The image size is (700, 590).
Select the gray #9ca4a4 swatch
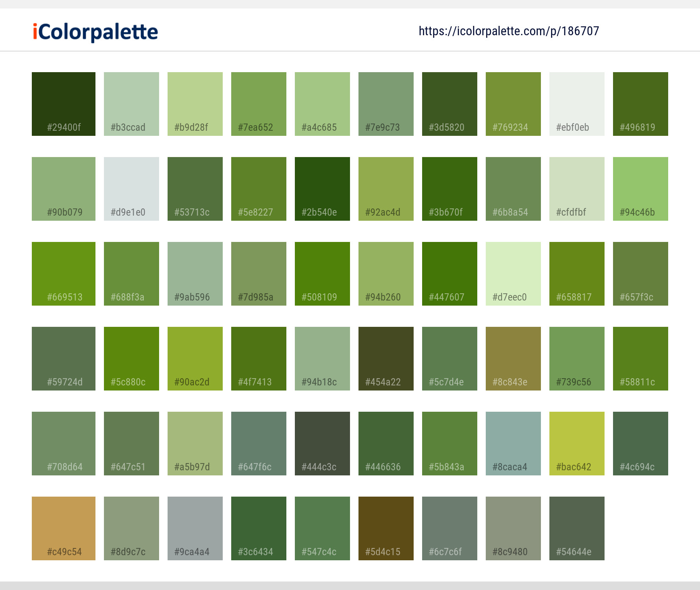coord(195,528)
